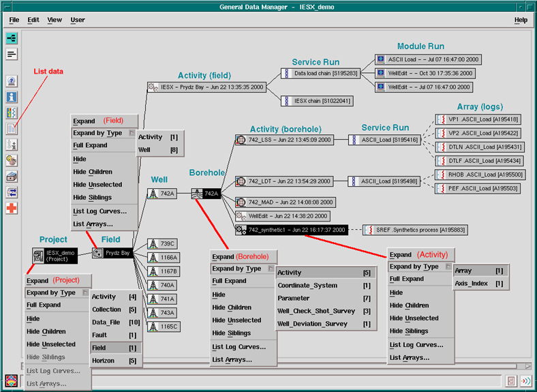Click the information 'i' icon in sidebar
Image resolution: width=537 pixels, height=392 pixels.
(x=12, y=97)
